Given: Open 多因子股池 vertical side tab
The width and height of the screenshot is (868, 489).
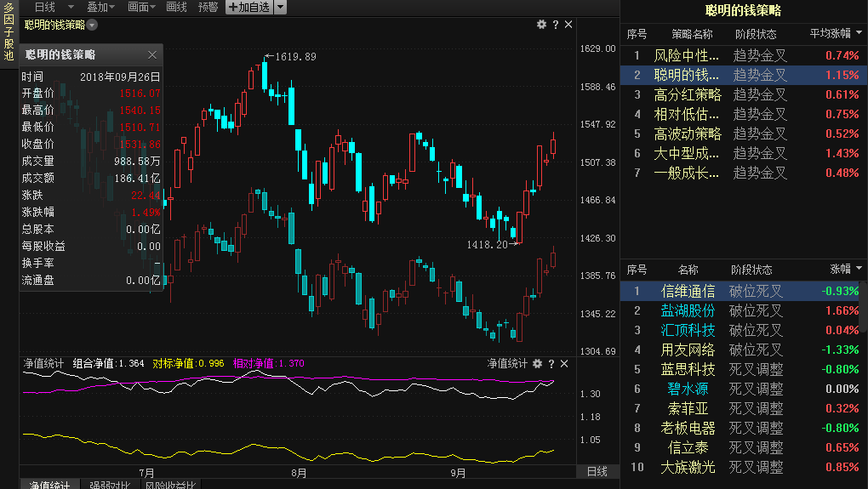Looking at the screenshot, I should coord(9,31).
